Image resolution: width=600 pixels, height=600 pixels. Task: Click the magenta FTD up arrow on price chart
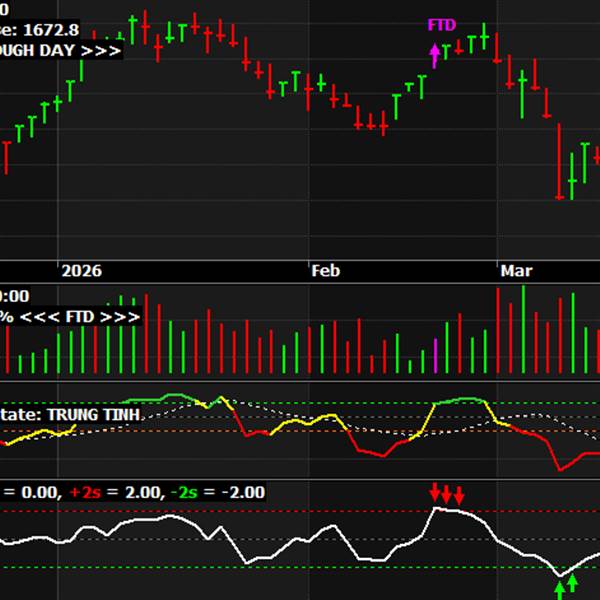pos(434,55)
